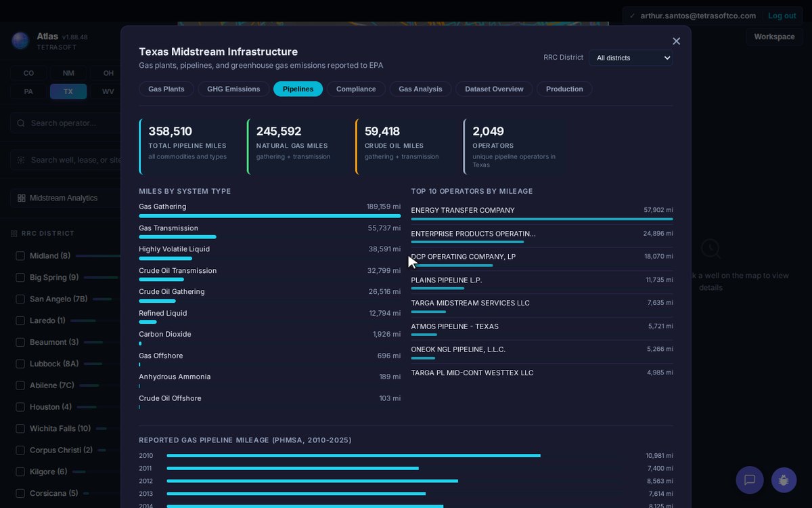Check the Beaumont (3) district box

(x=20, y=343)
